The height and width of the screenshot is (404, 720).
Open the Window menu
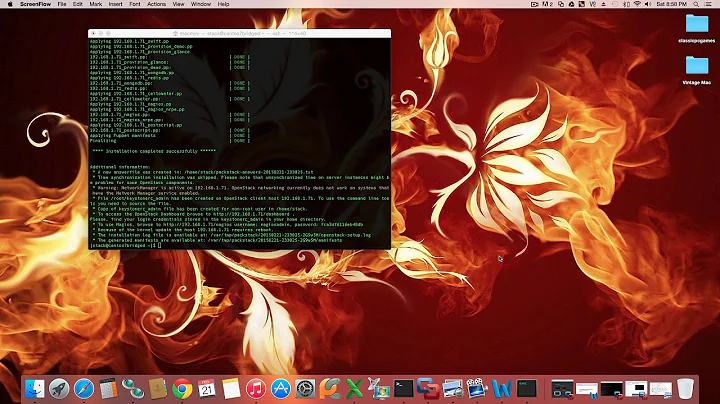tap(201, 4)
